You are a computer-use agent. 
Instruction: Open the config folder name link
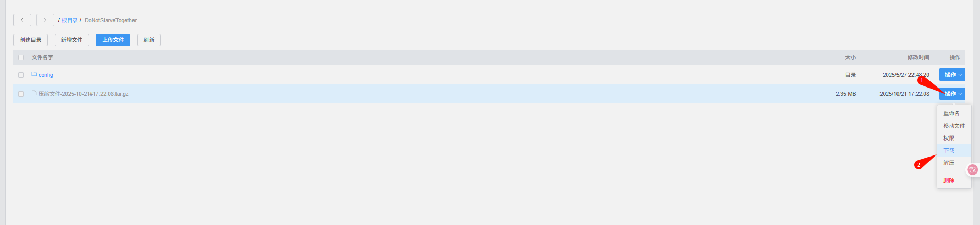[46, 75]
